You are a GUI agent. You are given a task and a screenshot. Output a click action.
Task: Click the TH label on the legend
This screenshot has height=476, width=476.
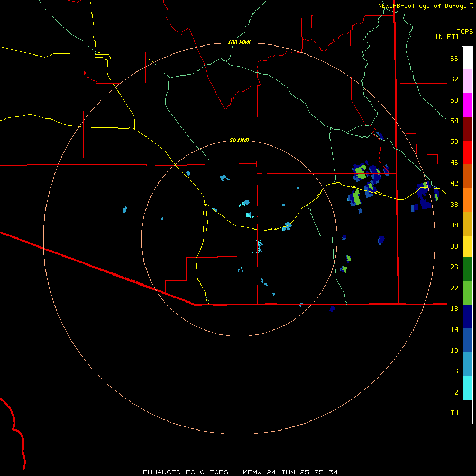454,413
